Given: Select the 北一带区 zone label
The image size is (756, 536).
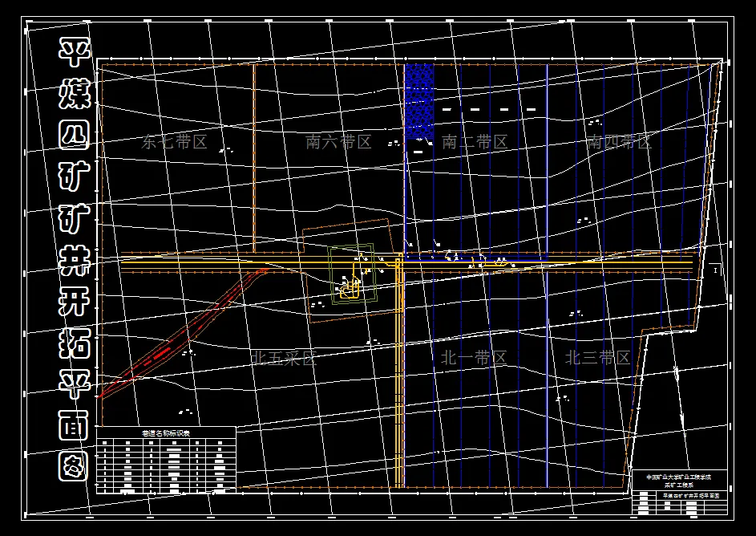Looking at the screenshot, I should tap(474, 358).
